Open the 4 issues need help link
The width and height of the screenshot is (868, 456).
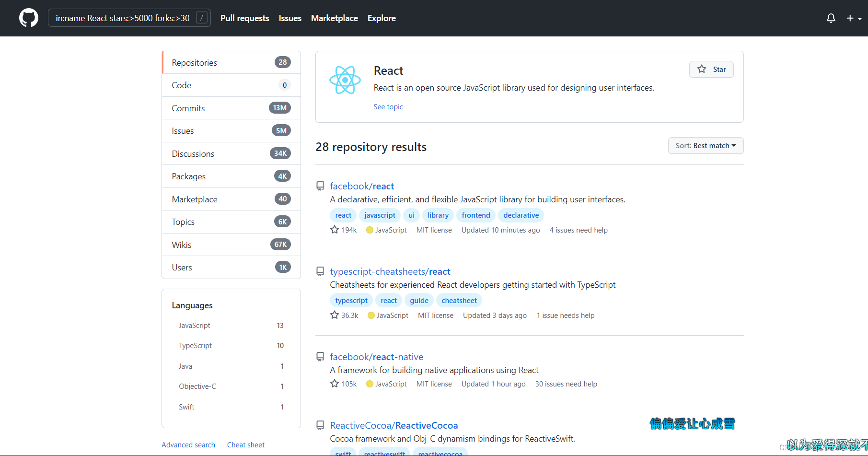coord(579,230)
